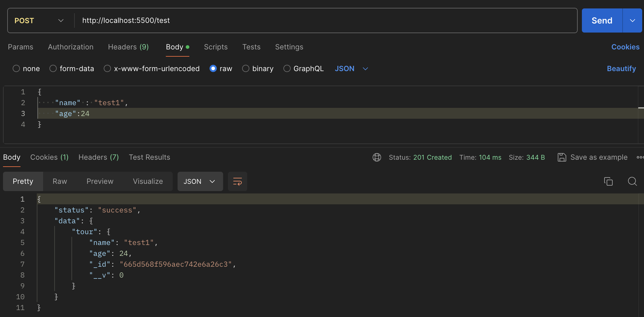Open the response JSON format dropdown
Image resolution: width=644 pixels, height=317 pixels.
tap(200, 181)
